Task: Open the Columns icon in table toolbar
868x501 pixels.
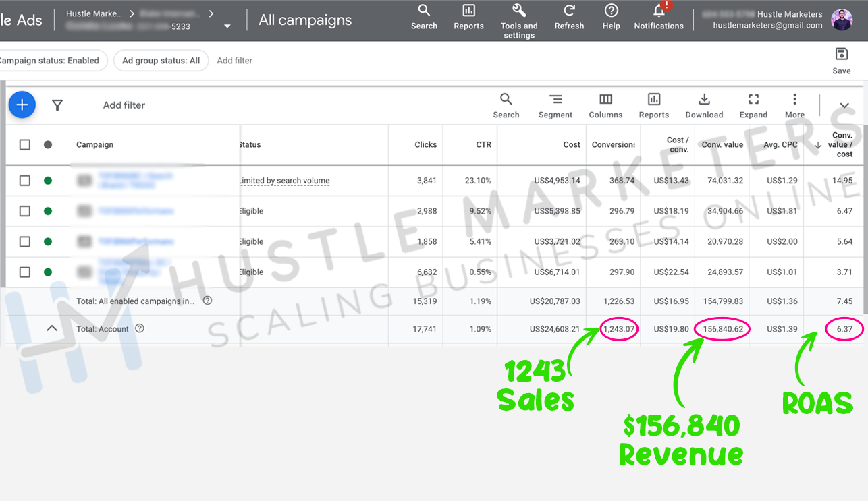Action: coord(605,100)
